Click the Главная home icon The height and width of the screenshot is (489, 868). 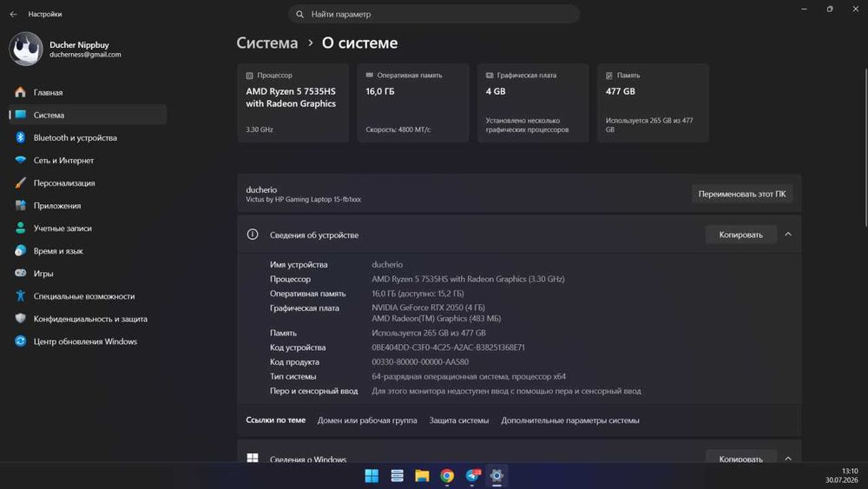(21, 92)
